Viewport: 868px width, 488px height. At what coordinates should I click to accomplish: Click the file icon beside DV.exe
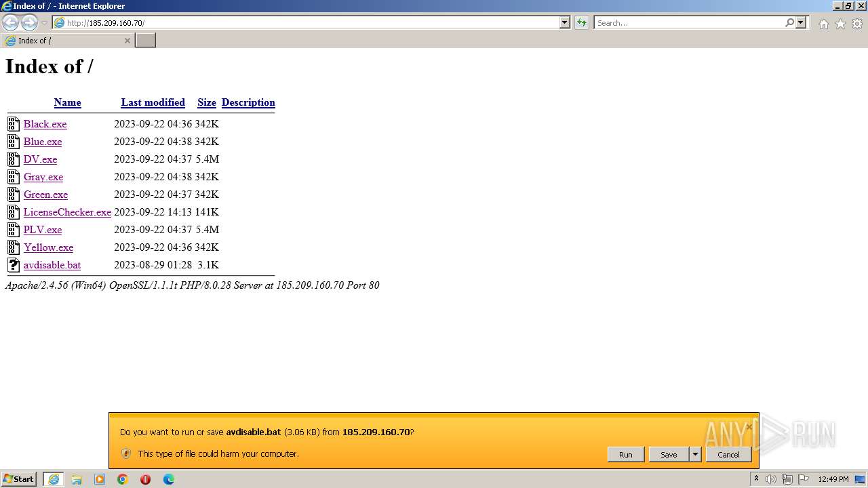click(x=14, y=159)
